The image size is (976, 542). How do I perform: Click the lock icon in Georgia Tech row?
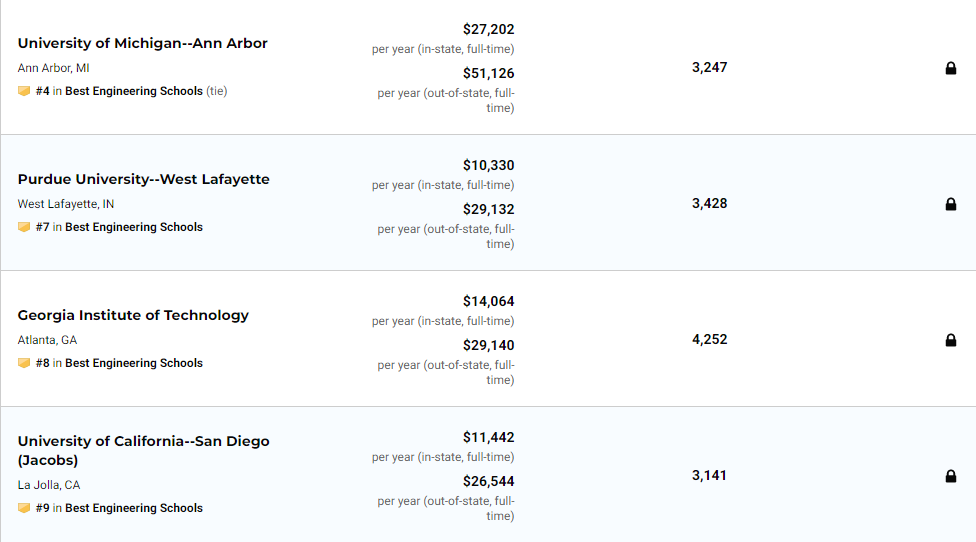tap(950, 340)
